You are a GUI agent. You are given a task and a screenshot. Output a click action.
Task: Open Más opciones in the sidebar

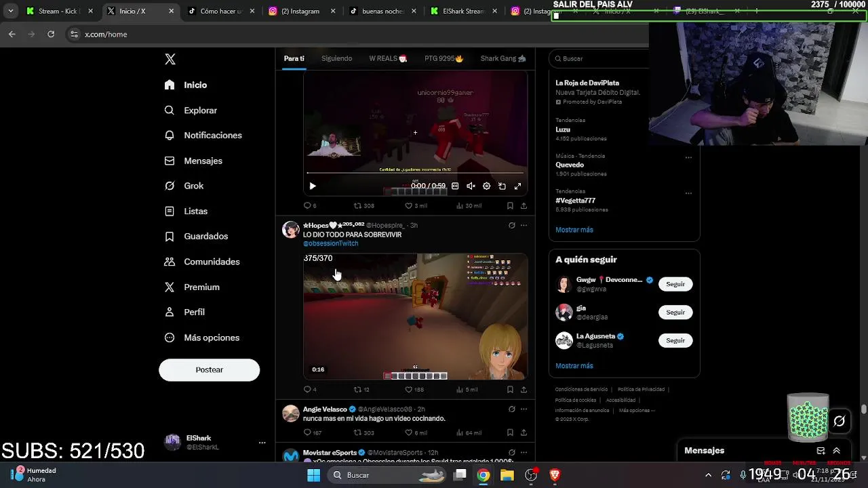[x=203, y=338]
